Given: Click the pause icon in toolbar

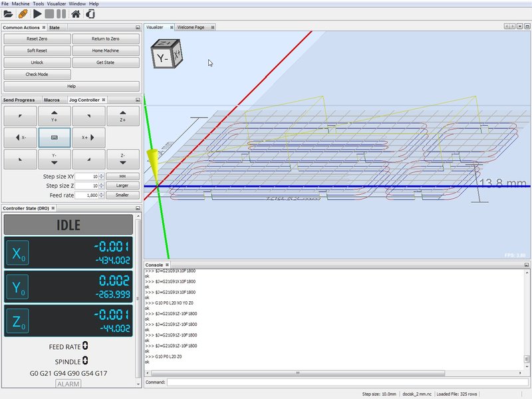Looking at the screenshot, I should point(61,14).
